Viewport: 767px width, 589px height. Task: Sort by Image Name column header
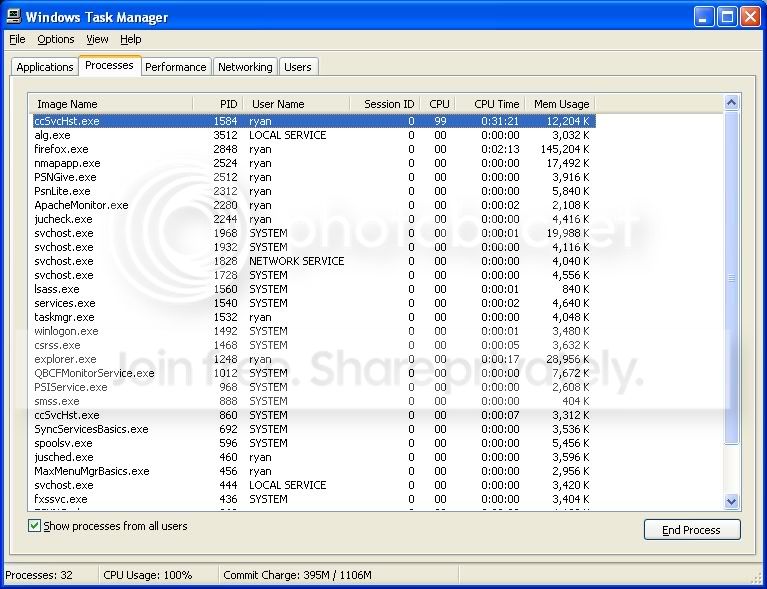tap(111, 104)
